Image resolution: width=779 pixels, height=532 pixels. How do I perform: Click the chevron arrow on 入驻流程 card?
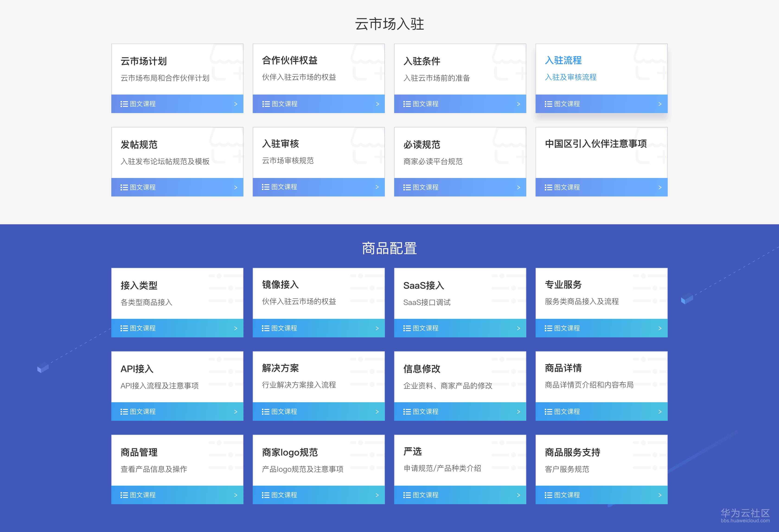659,104
